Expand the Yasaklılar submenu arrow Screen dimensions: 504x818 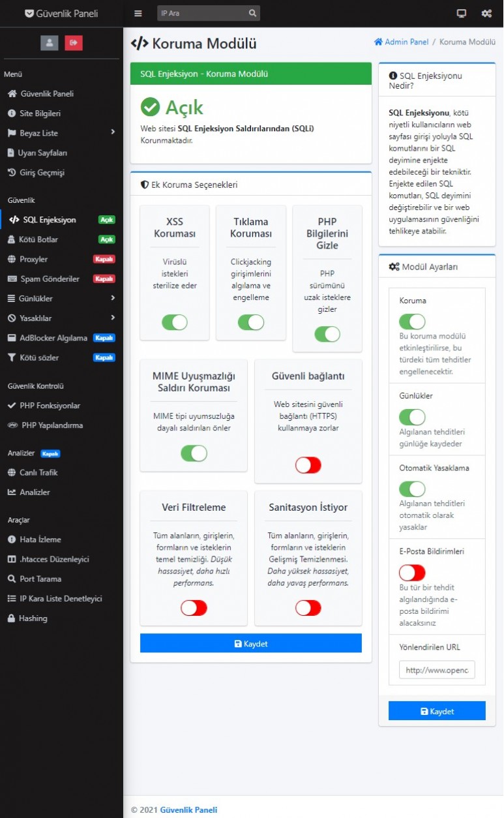pyautogui.click(x=113, y=318)
